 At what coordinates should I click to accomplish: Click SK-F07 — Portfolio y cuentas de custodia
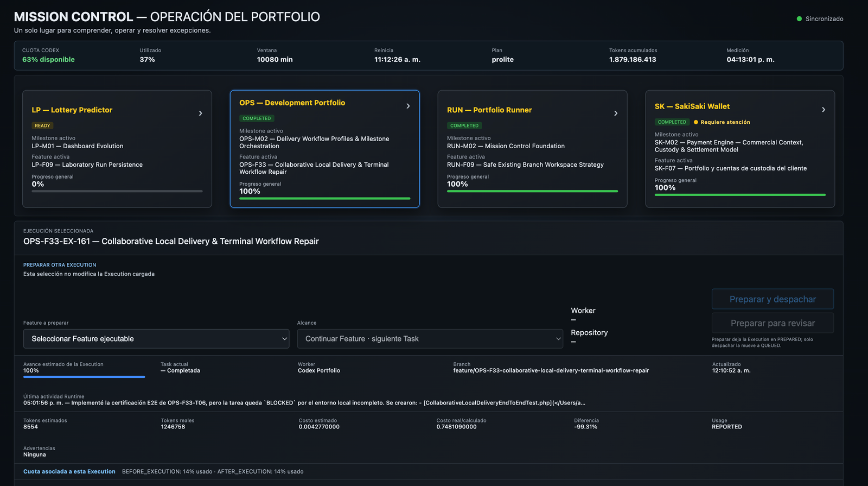730,168
